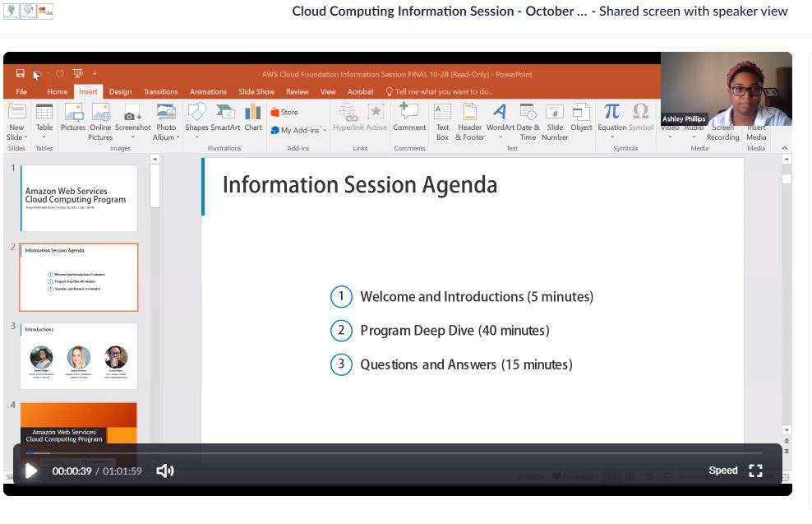Toggle fullscreen video mode
Image resolution: width=812 pixels, height=524 pixels.
click(755, 471)
